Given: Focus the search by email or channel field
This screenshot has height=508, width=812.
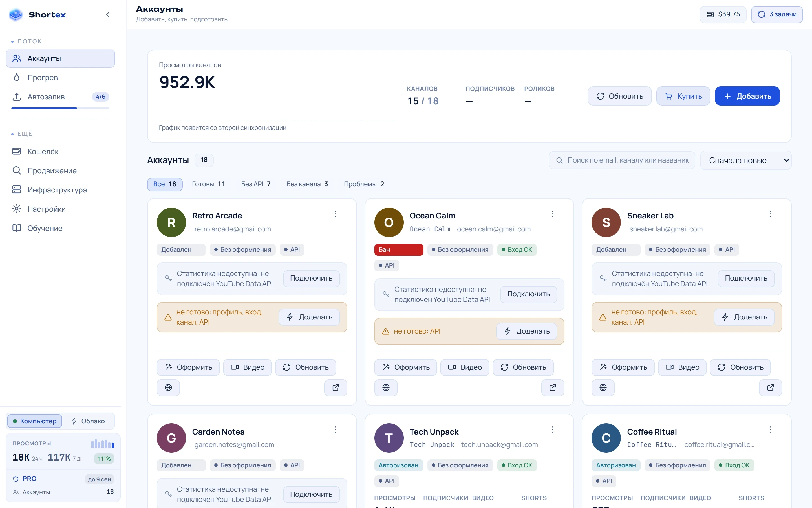Looking at the screenshot, I should [x=622, y=160].
